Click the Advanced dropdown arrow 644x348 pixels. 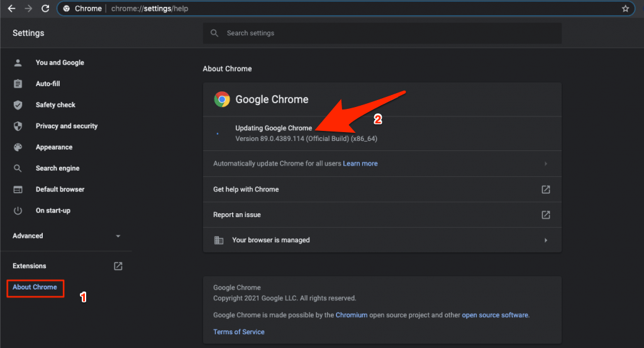tap(118, 236)
